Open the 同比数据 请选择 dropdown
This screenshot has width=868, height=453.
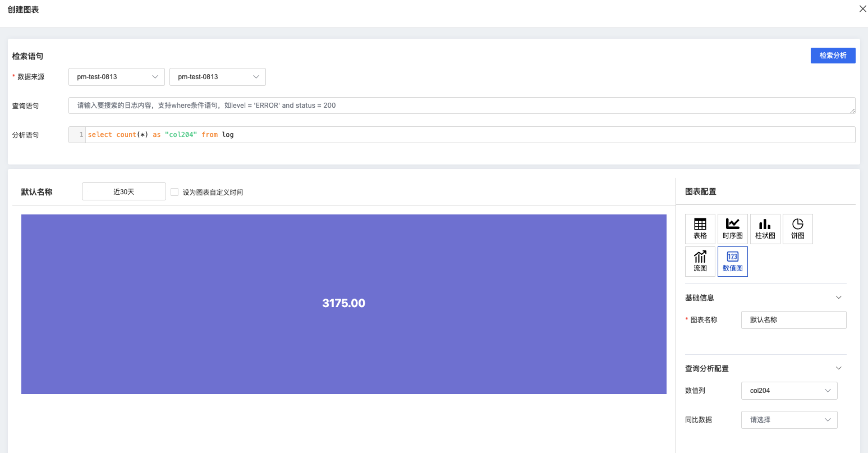point(789,420)
